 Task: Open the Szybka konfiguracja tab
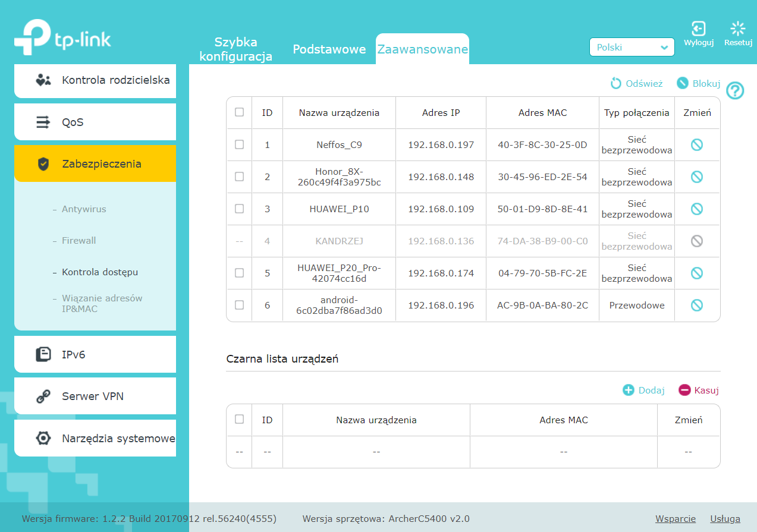(x=235, y=49)
